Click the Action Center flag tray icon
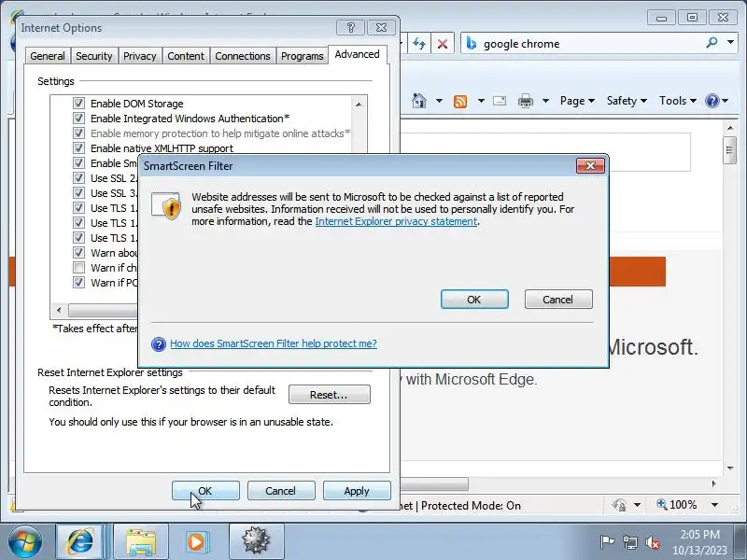 (x=607, y=542)
